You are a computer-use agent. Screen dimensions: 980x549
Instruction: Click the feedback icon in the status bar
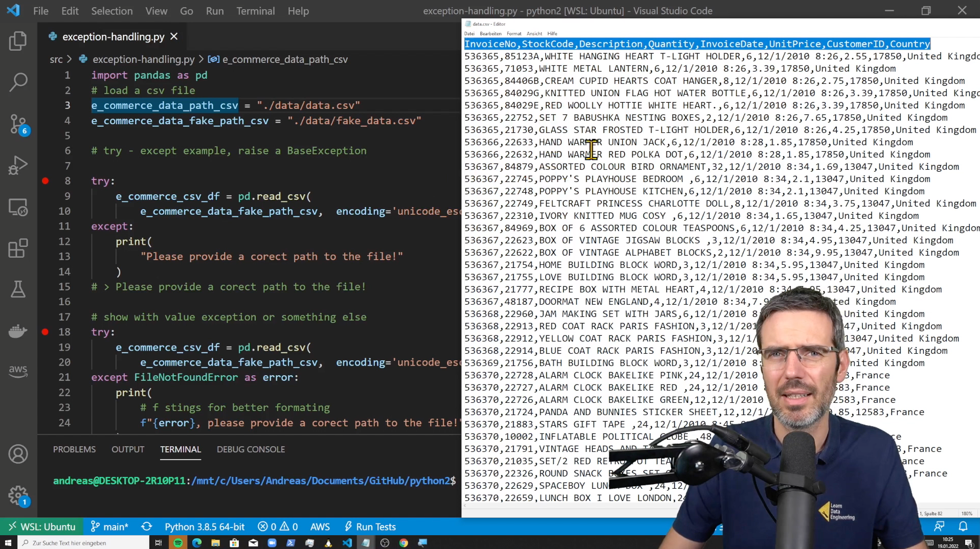(x=940, y=527)
